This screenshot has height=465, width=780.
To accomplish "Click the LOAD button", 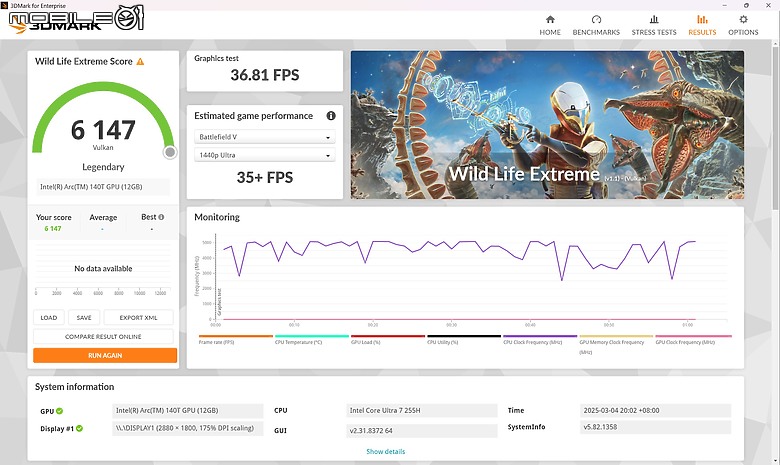I will (49, 317).
